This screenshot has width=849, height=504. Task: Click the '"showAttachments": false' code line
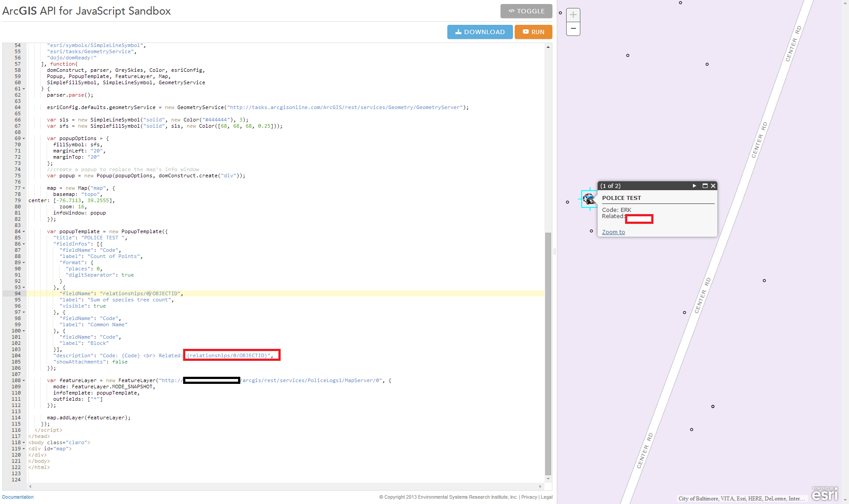coord(90,362)
